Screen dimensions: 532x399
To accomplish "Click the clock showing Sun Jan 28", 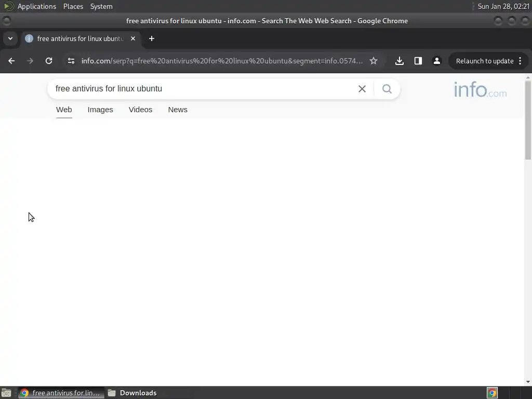I will pyautogui.click(x=503, y=6).
